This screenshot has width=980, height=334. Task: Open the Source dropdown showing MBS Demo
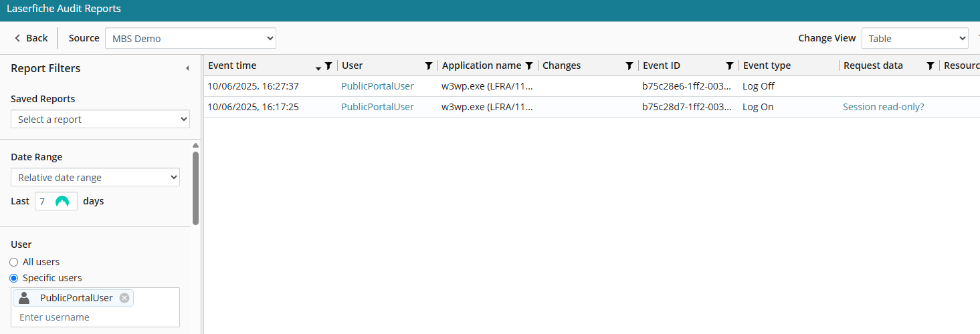(x=191, y=38)
